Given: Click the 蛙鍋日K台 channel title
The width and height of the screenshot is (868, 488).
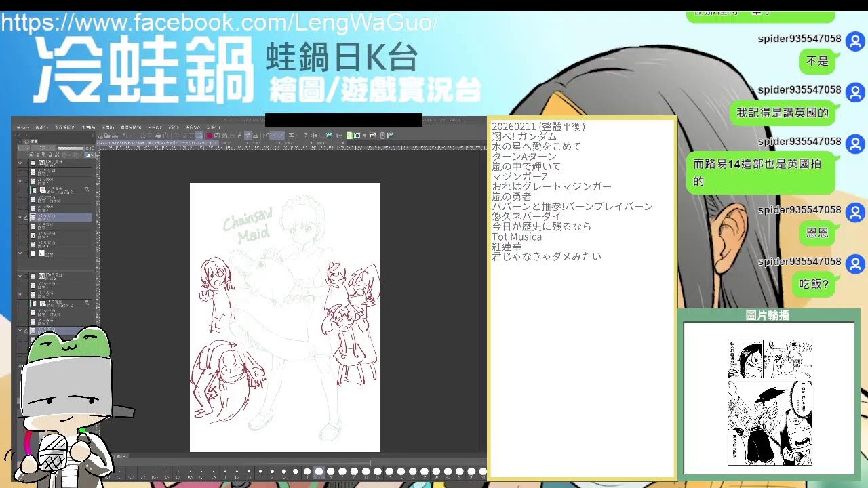Looking at the screenshot, I should click(x=340, y=58).
